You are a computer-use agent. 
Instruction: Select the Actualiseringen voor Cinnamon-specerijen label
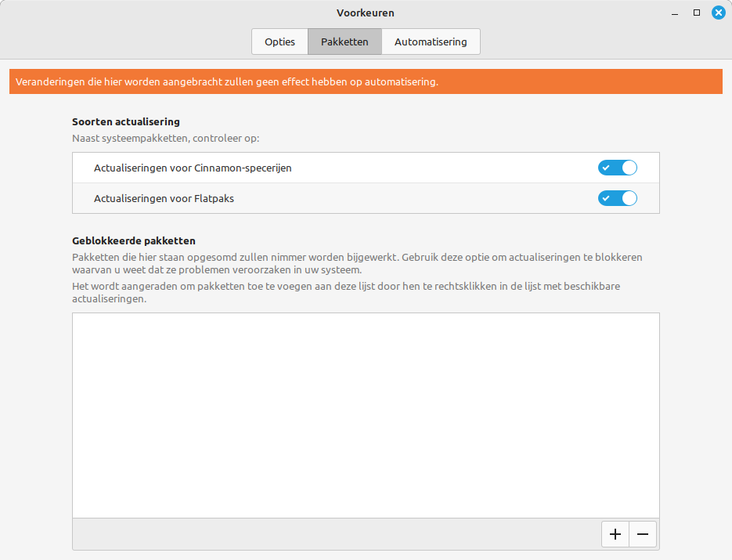[x=193, y=168]
